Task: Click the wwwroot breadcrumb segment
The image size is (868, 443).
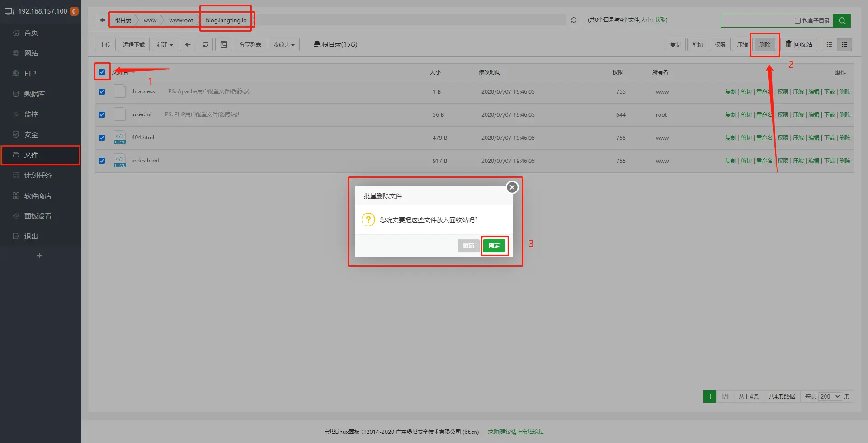Action: tap(181, 20)
